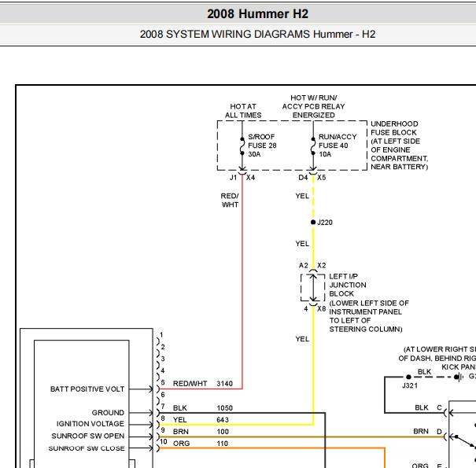The width and height of the screenshot is (476, 468).
Task: Click the "BRN" label at pin 9
Action: (181, 432)
